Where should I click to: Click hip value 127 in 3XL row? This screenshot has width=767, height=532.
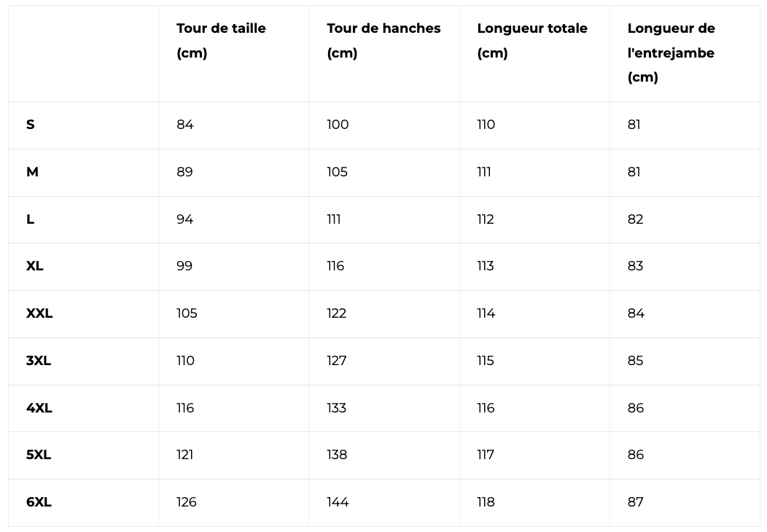pos(337,361)
